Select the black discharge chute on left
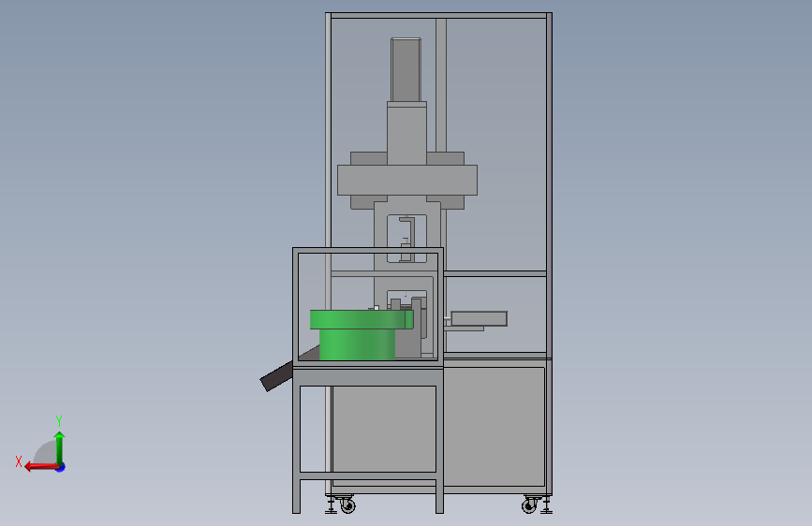 (276, 377)
